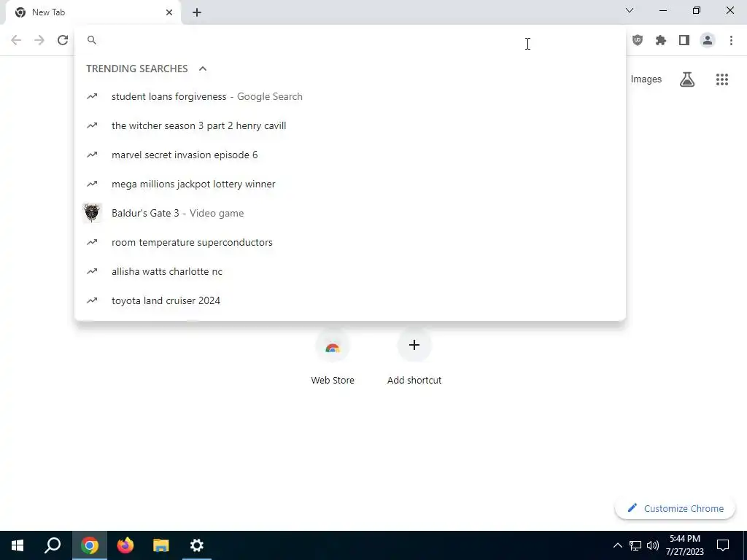Choose 'room temperature superconductors' suggestion
This screenshot has height=560, width=747.
click(x=350, y=242)
